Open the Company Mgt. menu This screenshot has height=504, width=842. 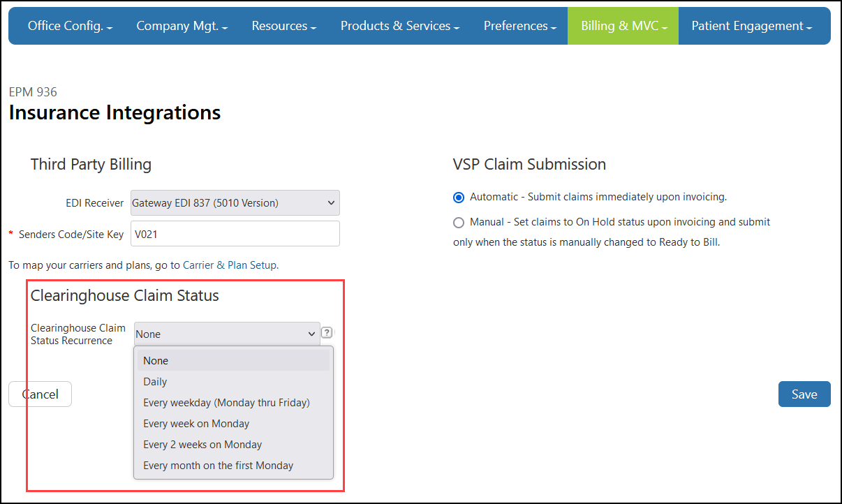182,26
